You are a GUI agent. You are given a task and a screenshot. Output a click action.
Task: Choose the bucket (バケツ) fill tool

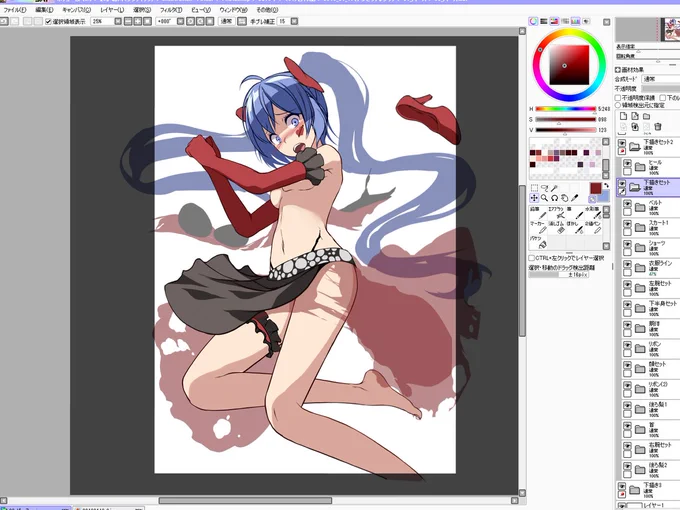[x=538, y=242]
